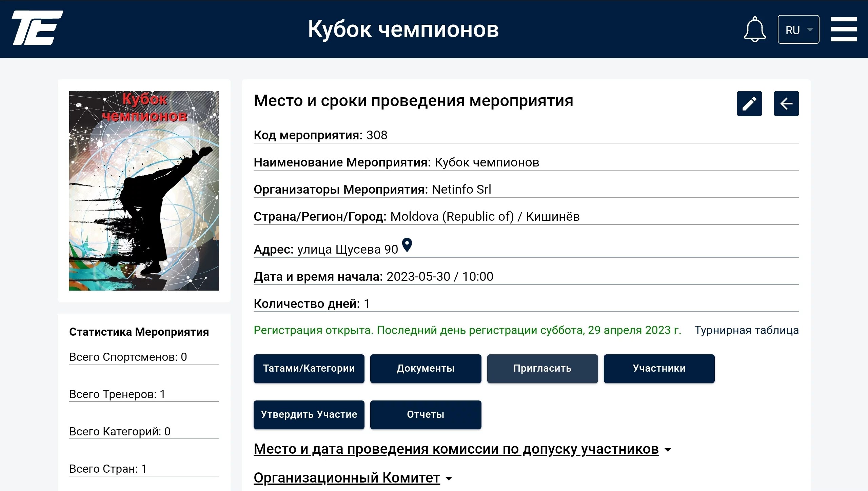Click Статистика Мероприятия heading
Image resolution: width=868 pixels, height=491 pixels.
(x=139, y=332)
